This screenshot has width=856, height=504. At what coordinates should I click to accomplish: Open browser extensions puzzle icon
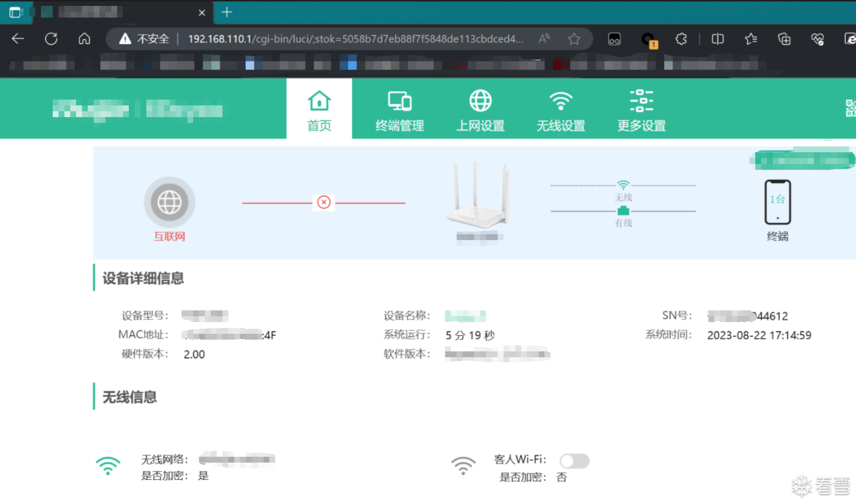[681, 39]
